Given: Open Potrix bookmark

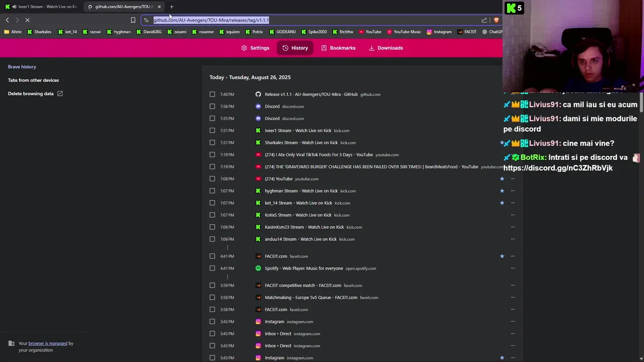Looking at the screenshot, I should tap(254, 32).
